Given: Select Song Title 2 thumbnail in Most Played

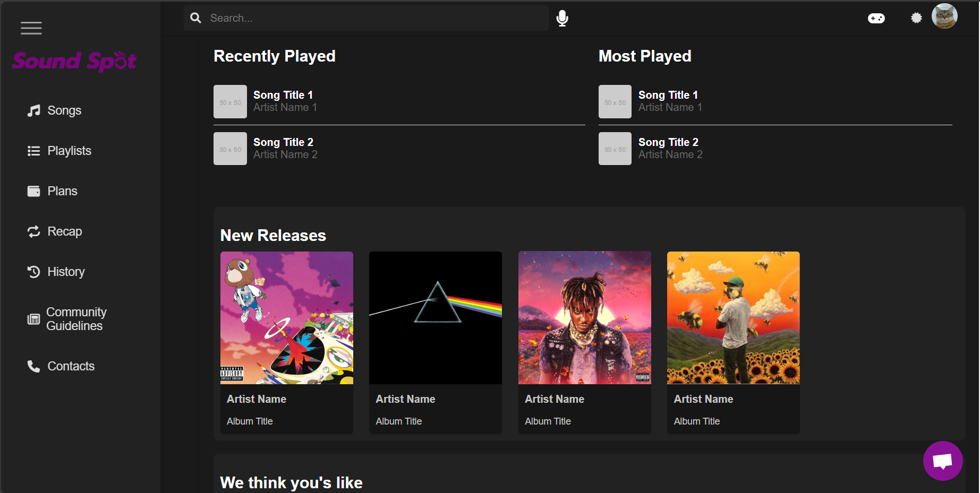Looking at the screenshot, I should [615, 149].
